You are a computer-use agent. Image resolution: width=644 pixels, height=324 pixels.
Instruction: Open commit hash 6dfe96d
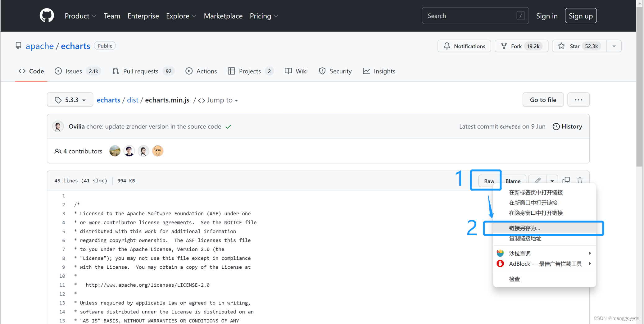coord(510,127)
